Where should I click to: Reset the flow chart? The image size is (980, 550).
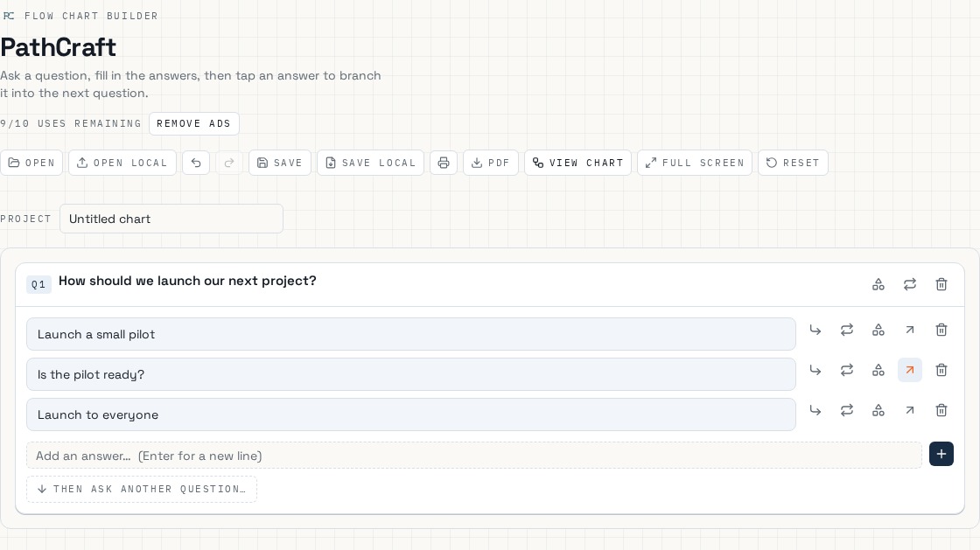pos(793,163)
